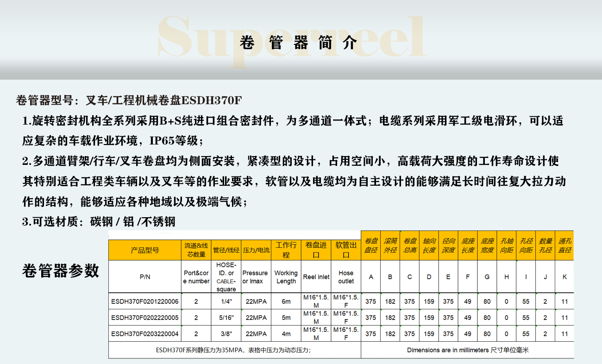Select the 工作行程 header cell

coord(286,250)
